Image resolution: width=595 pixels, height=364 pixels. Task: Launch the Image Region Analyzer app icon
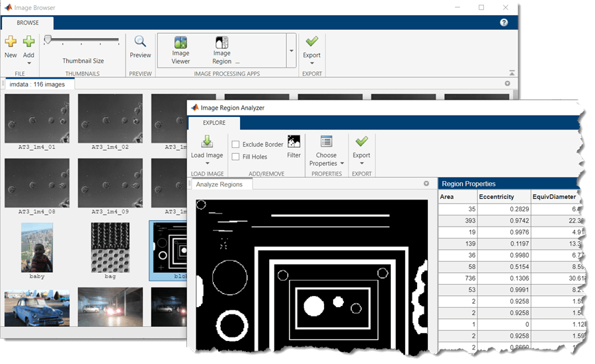[221, 44]
